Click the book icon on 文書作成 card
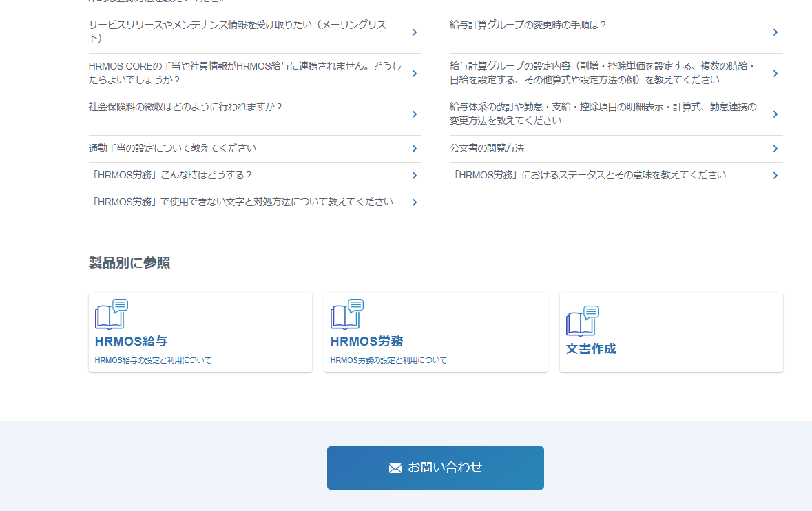This screenshot has width=812, height=511. [582, 322]
